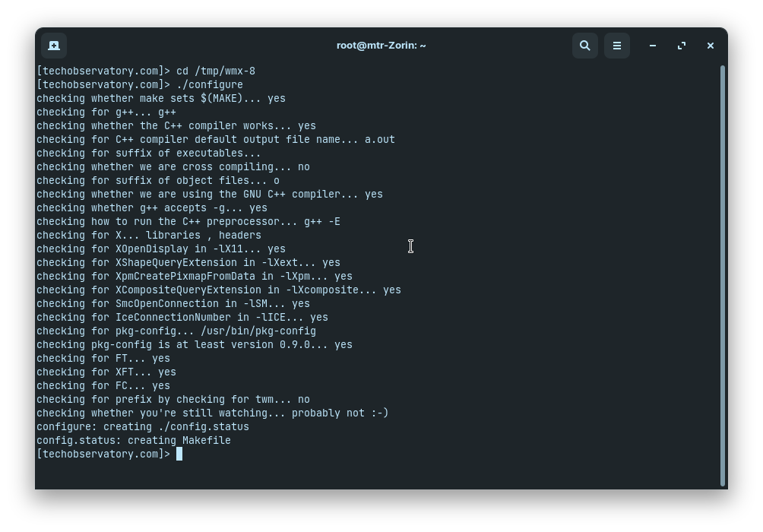The image size is (763, 532).
Task: Click the minimize button
Action: (x=652, y=46)
